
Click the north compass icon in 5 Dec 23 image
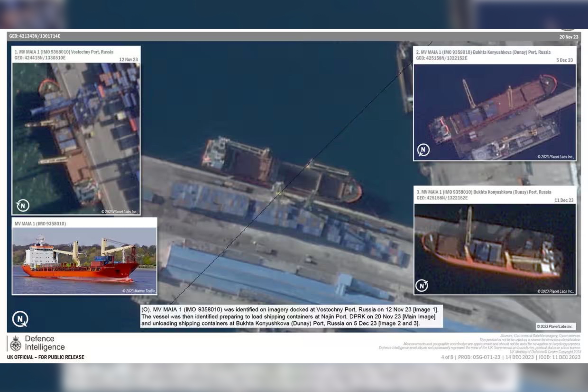pos(423,150)
